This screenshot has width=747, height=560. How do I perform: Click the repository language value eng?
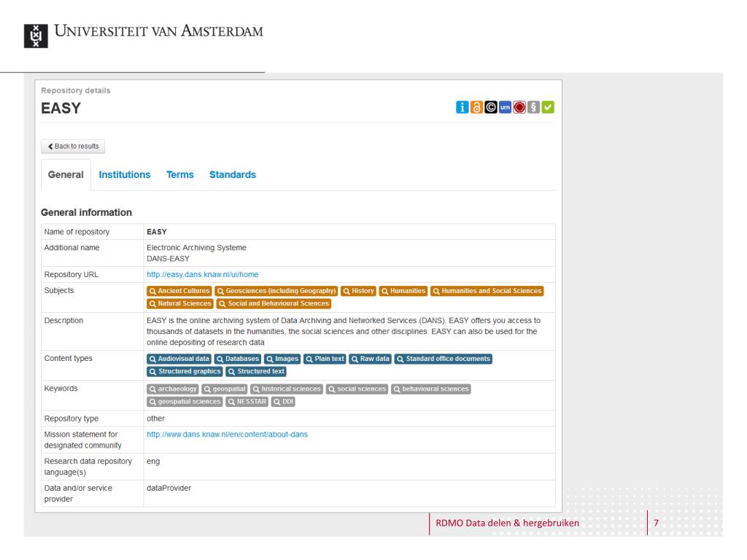click(x=153, y=462)
